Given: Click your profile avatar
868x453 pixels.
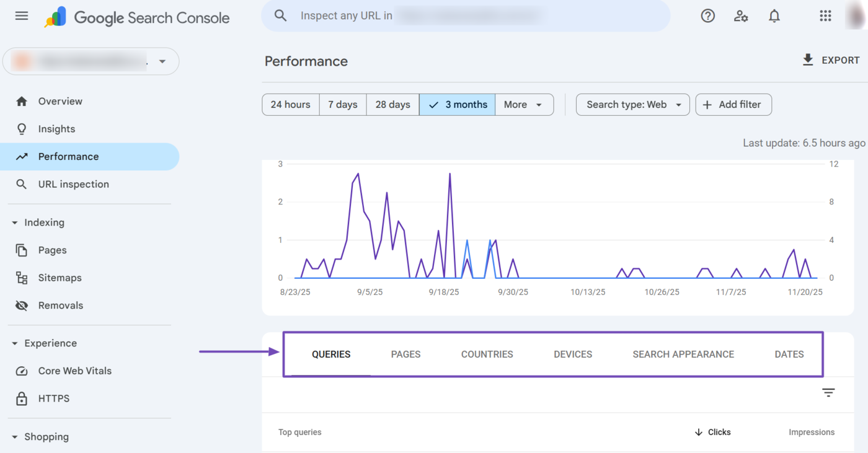Looking at the screenshot, I should (856, 15).
